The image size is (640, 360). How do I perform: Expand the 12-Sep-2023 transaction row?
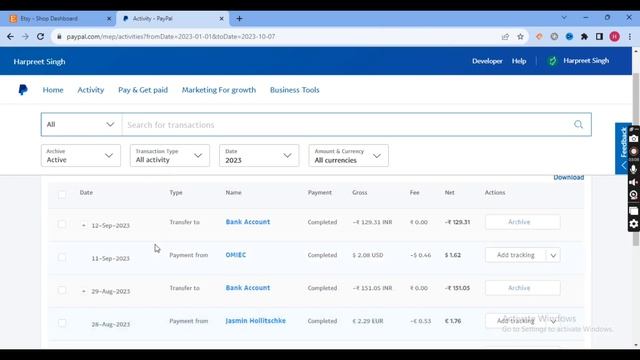[84, 225]
